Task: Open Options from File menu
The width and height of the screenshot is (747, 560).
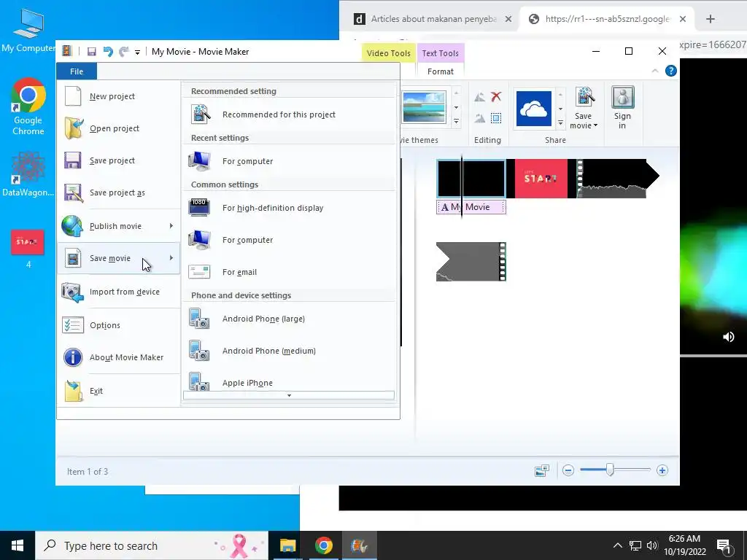Action: coord(118,325)
